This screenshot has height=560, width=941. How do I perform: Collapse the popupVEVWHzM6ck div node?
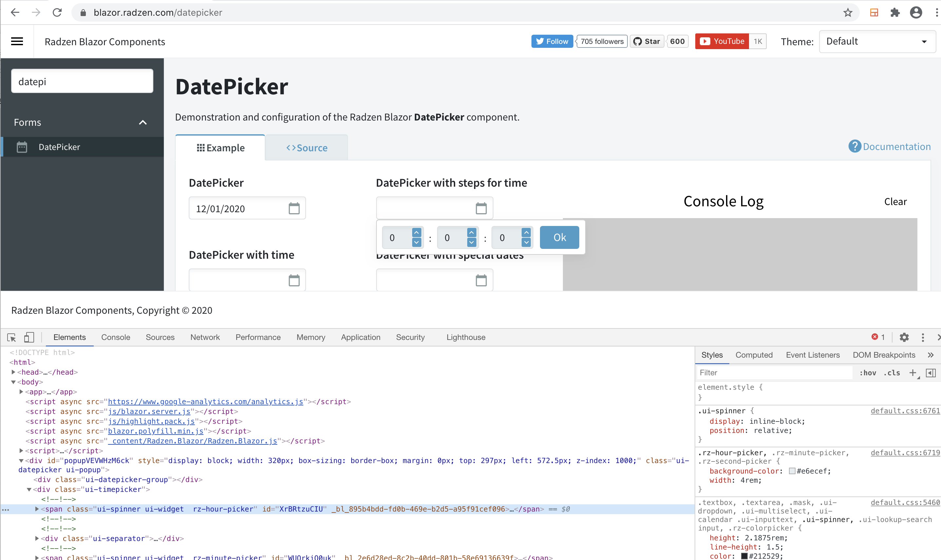pyautogui.click(x=22, y=460)
